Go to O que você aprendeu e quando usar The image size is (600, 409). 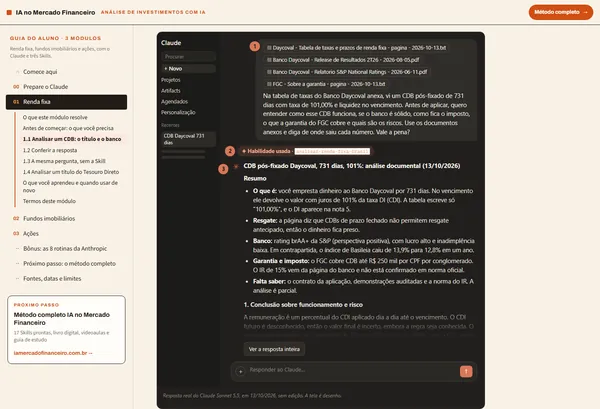click(70, 186)
